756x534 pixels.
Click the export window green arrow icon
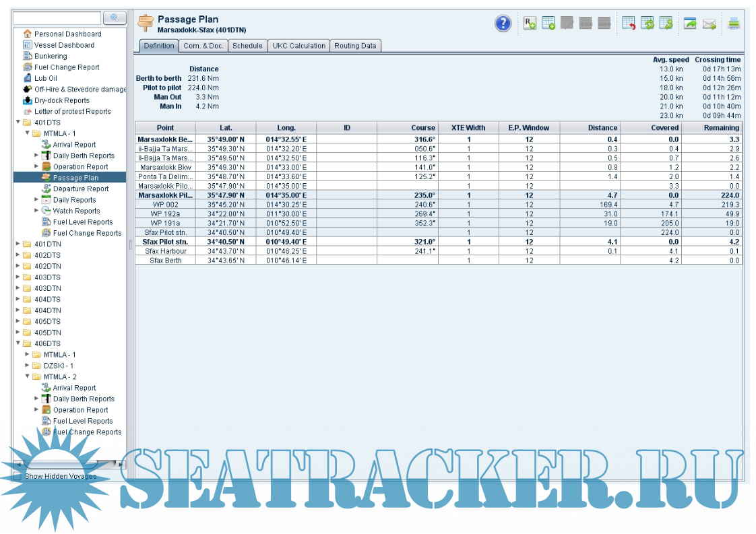click(690, 24)
